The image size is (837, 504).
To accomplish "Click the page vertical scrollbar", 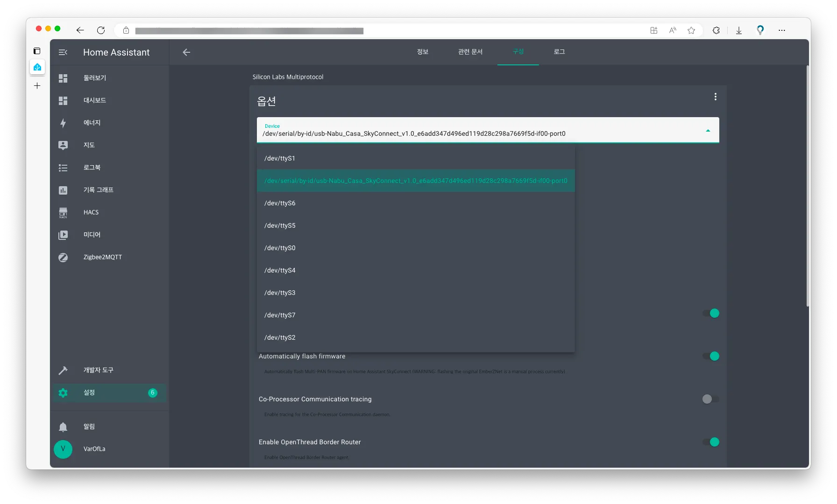I will pyautogui.click(x=807, y=186).
